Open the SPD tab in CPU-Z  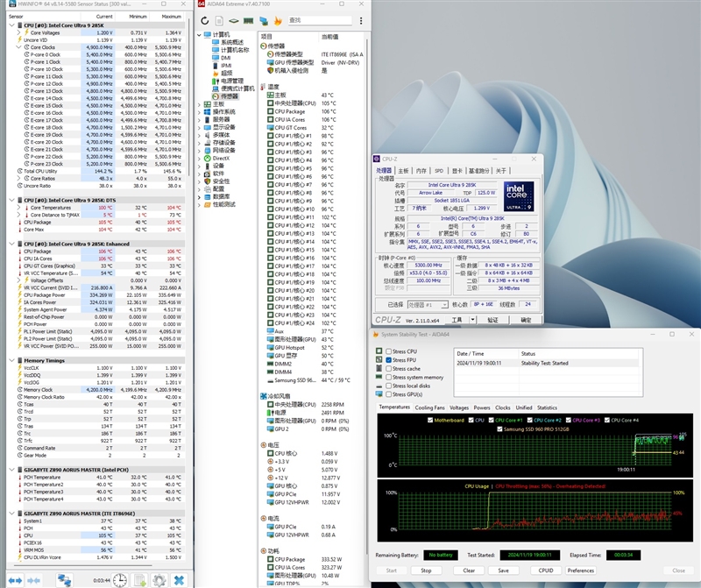438,170
